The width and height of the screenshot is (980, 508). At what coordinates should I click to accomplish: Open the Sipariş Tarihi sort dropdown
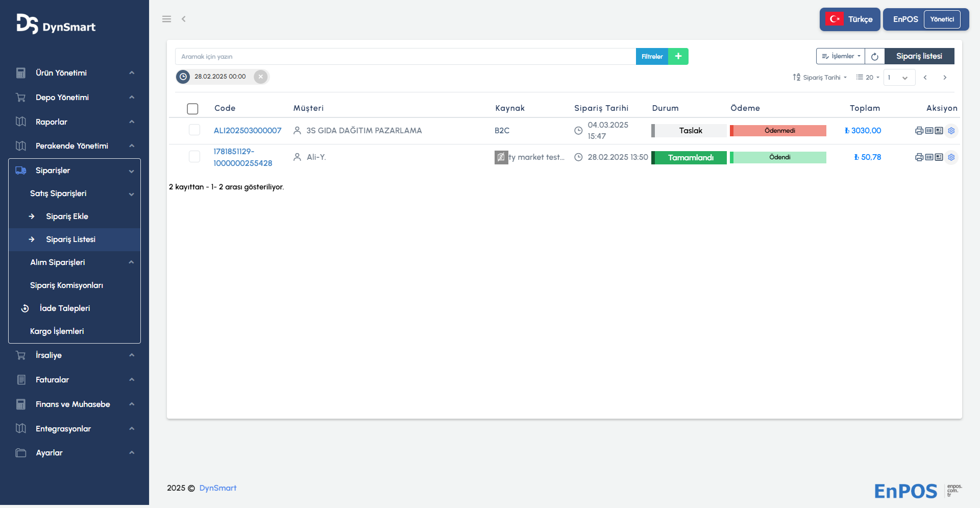pos(820,78)
